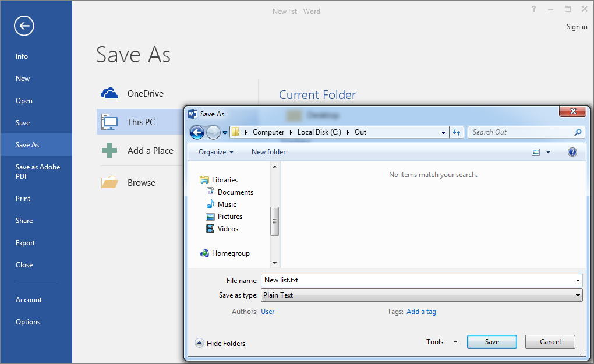Open the File name history dropdown
Image resolution: width=594 pixels, height=364 pixels.
tap(578, 281)
